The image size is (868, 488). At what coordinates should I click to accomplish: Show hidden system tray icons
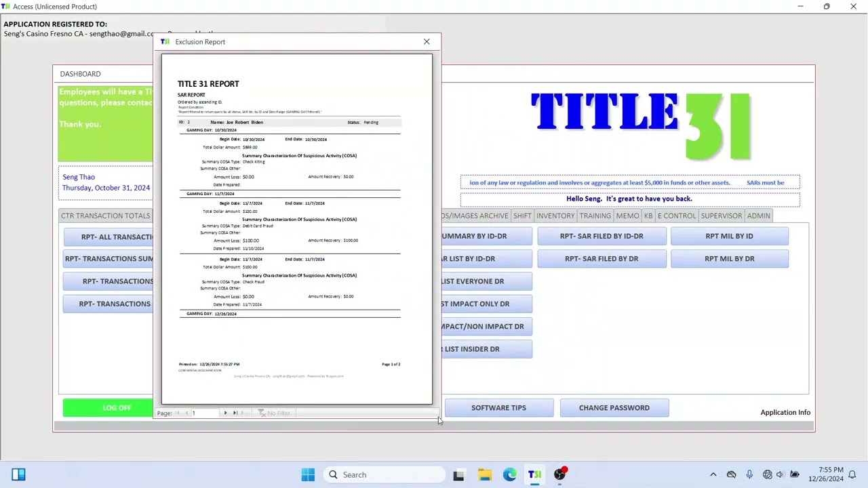[713, 474]
